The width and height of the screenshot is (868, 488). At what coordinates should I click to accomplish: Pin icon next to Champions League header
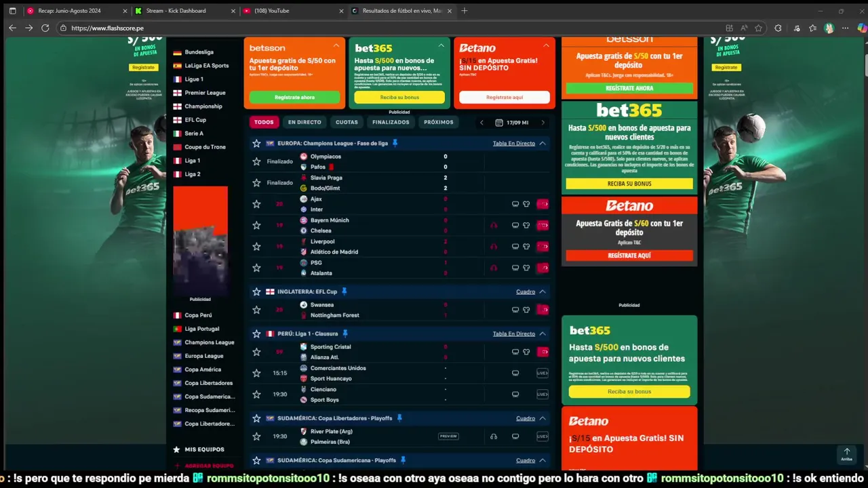click(x=395, y=143)
